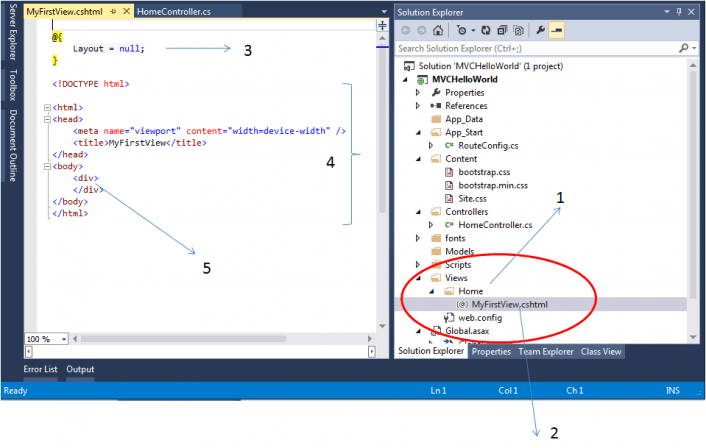Switch to the Class View tab
The height and width of the screenshot is (448, 706).
point(601,352)
